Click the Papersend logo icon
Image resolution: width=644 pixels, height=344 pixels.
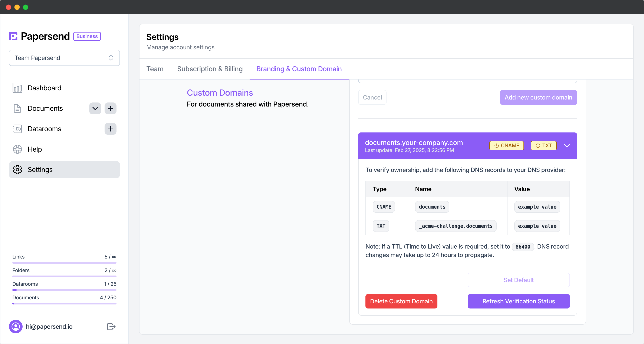point(13,36)
